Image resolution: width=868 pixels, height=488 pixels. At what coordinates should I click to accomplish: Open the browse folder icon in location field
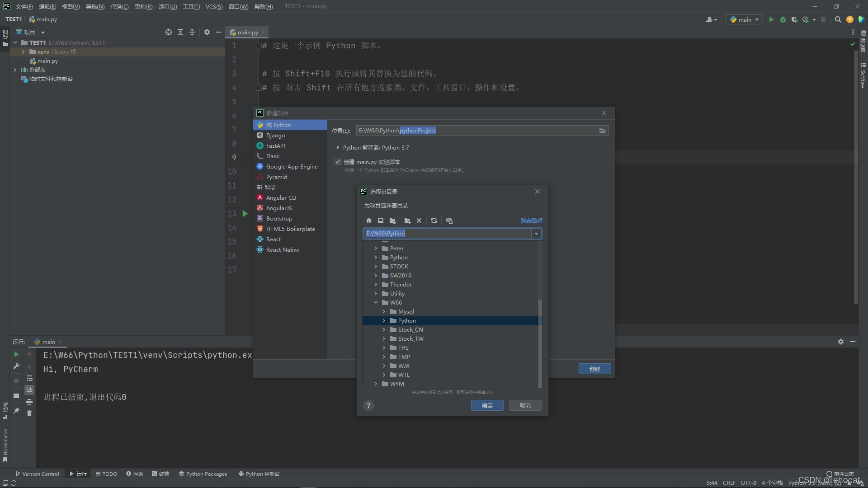tap(603, 131)
